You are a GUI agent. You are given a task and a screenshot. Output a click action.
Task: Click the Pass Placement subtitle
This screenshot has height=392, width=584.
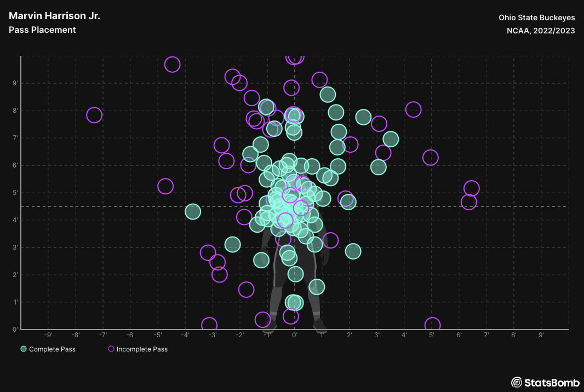point(42,30)
